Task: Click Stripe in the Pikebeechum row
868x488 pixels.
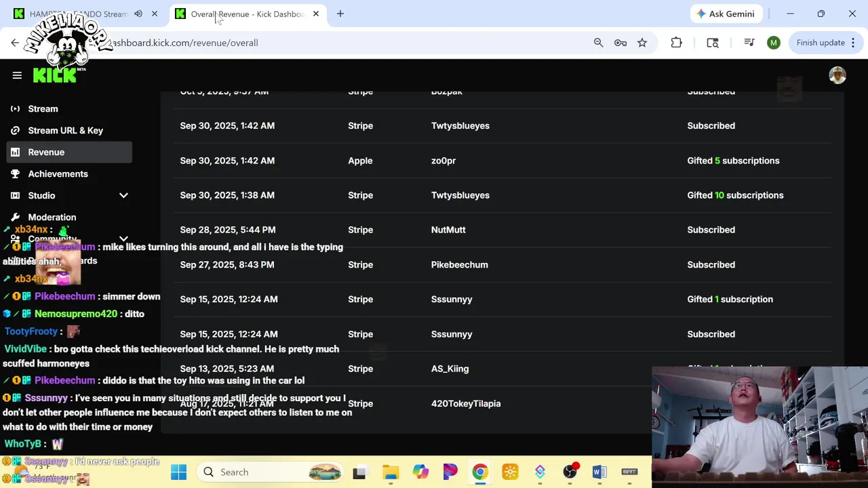Action: (x=360, y=264)
